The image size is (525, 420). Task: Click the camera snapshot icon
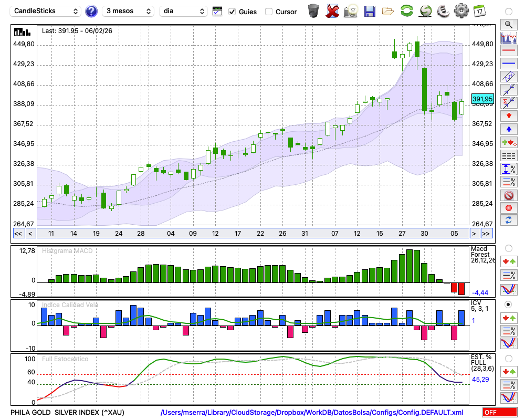pyautogui.click(x=351, y=10)
